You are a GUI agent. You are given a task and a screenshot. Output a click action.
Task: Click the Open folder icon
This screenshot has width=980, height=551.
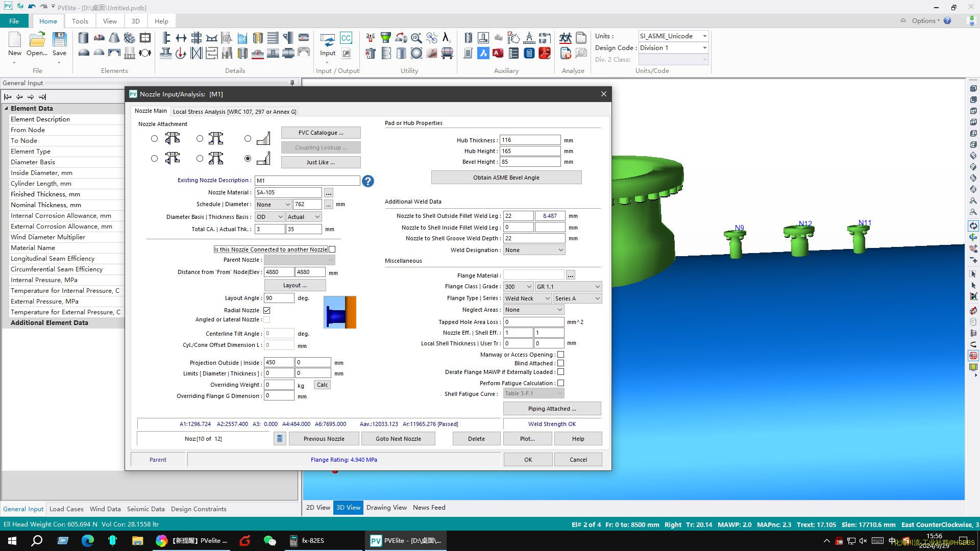tap(37, 40)
